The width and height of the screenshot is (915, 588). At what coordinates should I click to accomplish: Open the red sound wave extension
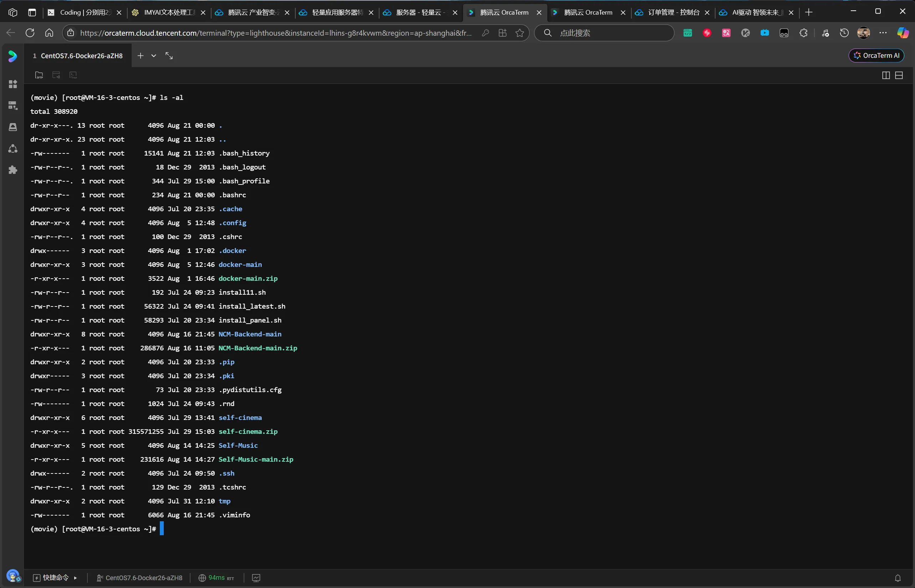coord(707,33)
